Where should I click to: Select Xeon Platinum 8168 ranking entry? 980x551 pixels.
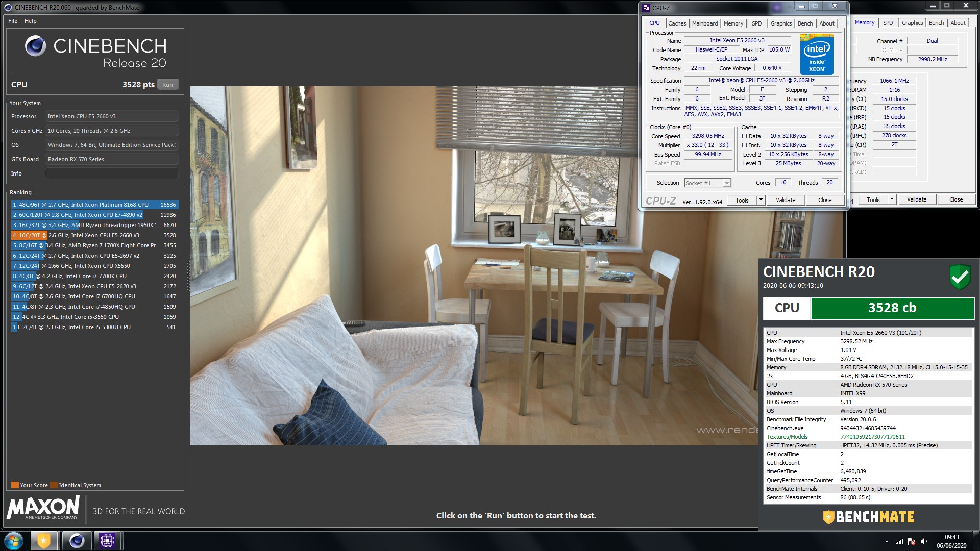94,205
